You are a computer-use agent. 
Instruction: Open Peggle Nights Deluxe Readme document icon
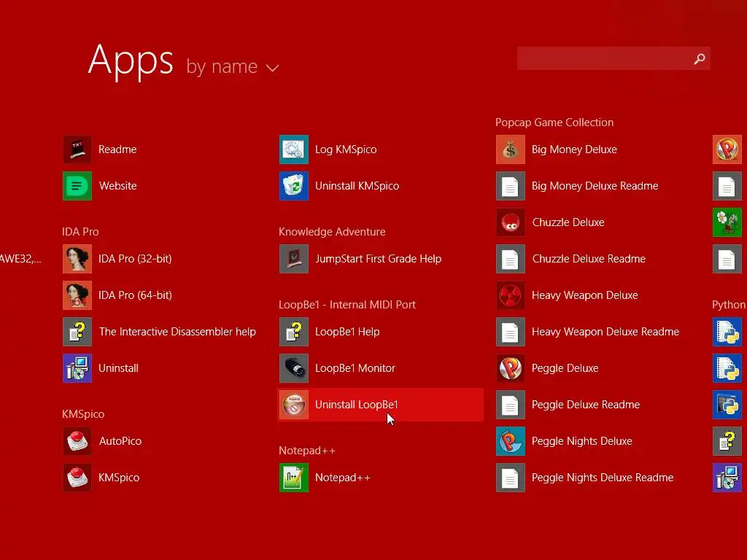click(x=510, y=477)
